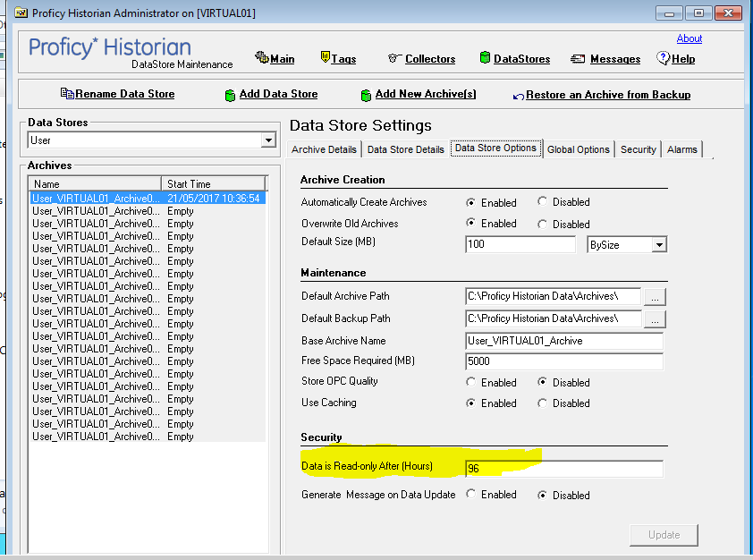Click the DataStores green cylinder icon
Screen dimensions: 753x560
485,57
